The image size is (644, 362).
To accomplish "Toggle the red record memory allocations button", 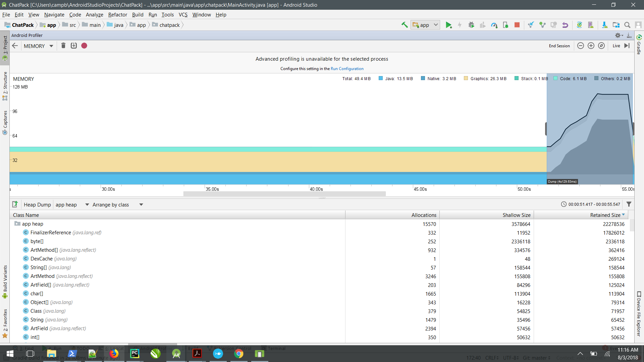I will point(84,46).
